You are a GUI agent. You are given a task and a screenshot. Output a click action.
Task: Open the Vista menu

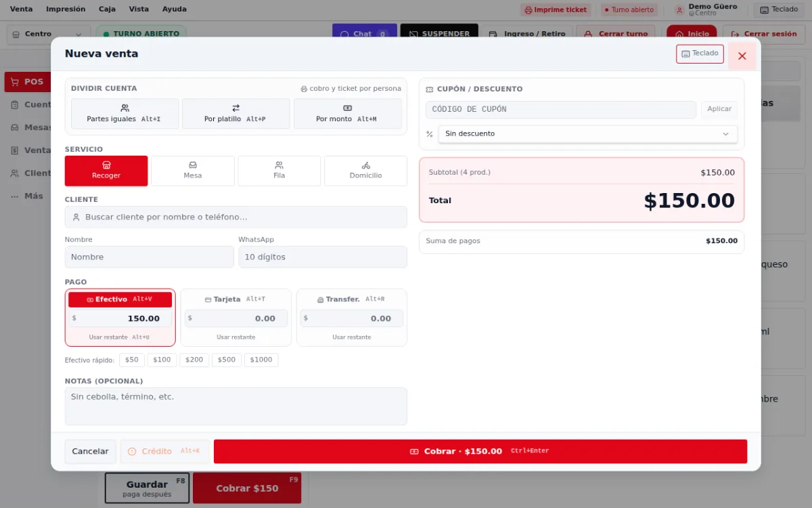coord(139,9)
